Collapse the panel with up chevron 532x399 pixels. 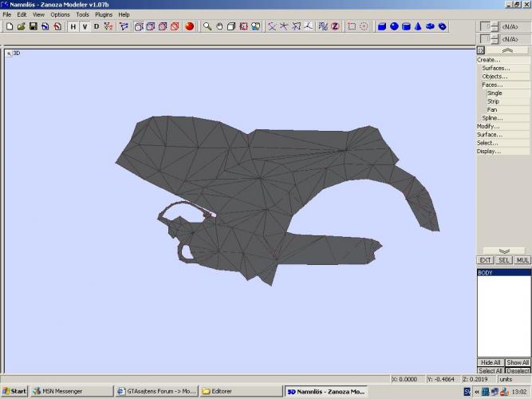[507, 50]
